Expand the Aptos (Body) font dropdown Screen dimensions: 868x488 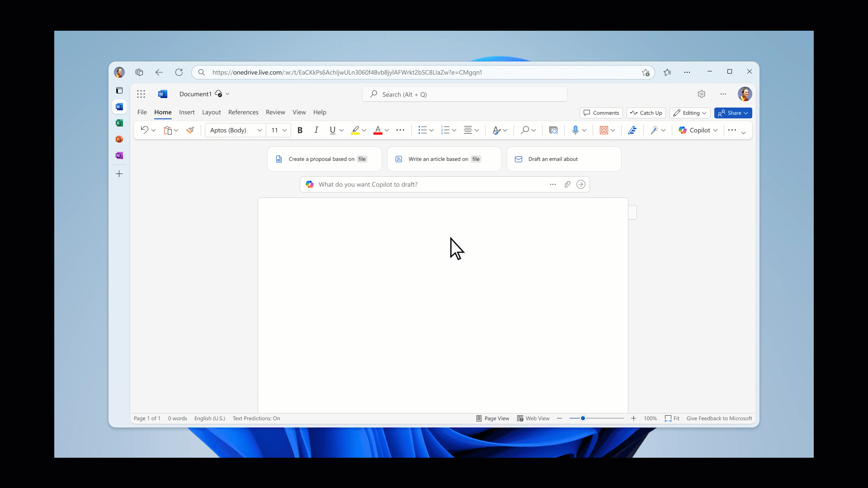[x=259, y=130]
